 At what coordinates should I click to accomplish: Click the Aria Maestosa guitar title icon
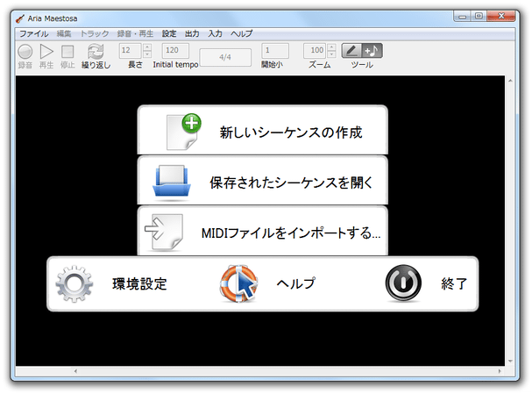pos(20,18)
